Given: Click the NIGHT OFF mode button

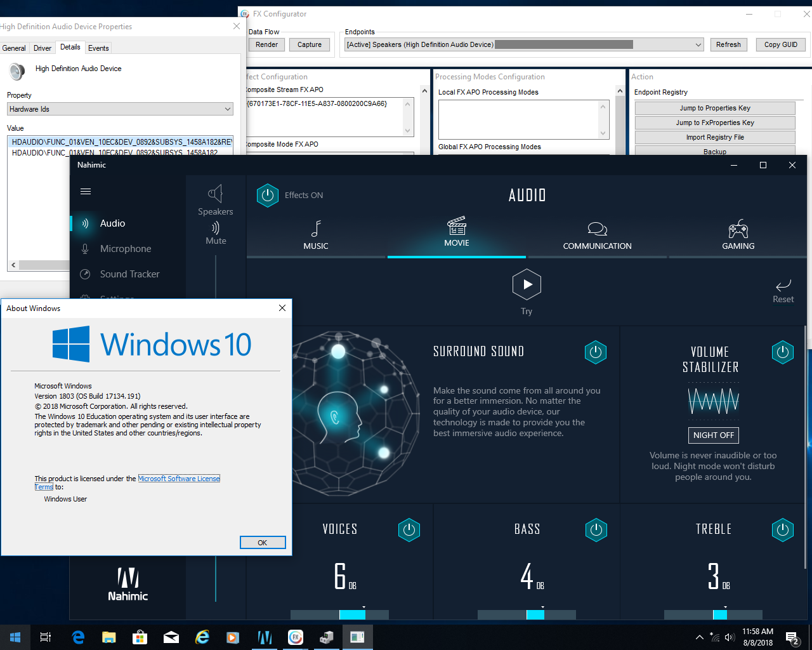Looking at the screenshot, I should (x=714, y=435).
